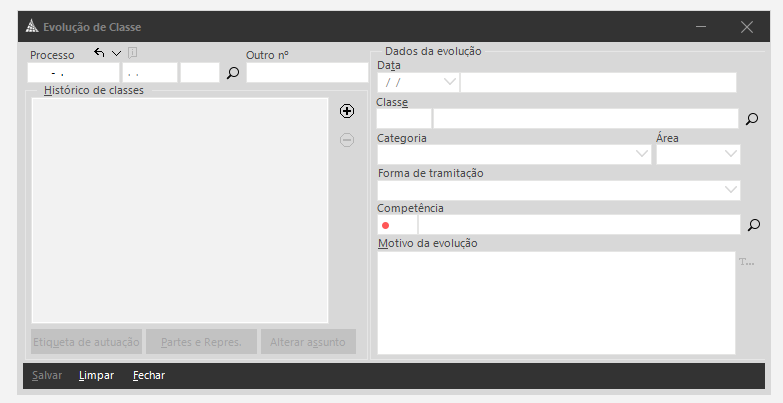The image size is (783, 403).
Task: Click inside the Motivo da evolução text area
Action: click(x=556, y=302)
